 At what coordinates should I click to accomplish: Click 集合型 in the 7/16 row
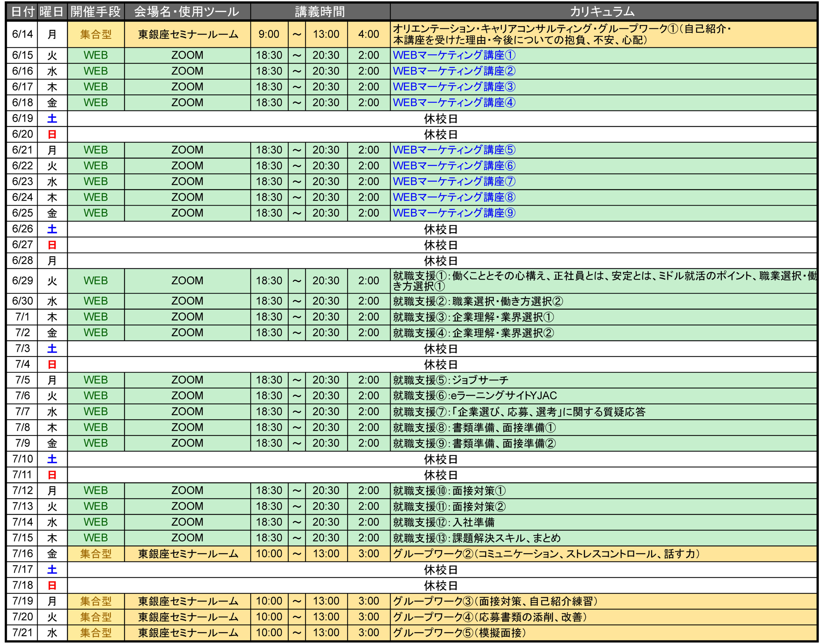tap(96, 554)
